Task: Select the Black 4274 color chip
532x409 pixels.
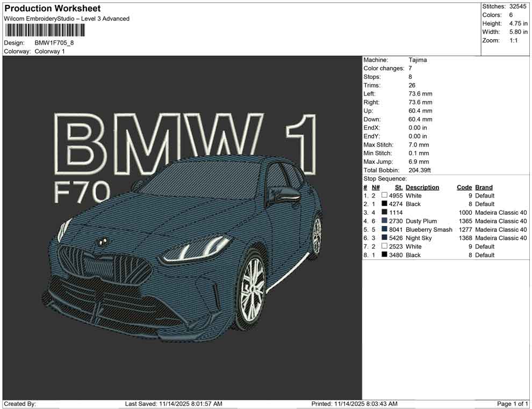Action: [x=384, y=204]
